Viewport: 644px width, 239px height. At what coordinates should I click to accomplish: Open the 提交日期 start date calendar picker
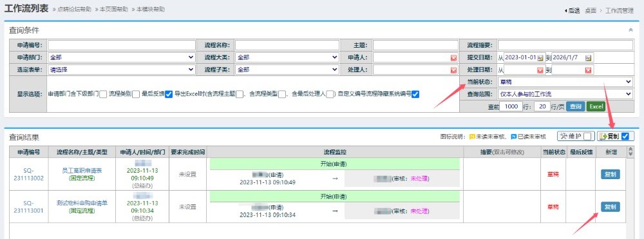(x=541, y=57)
